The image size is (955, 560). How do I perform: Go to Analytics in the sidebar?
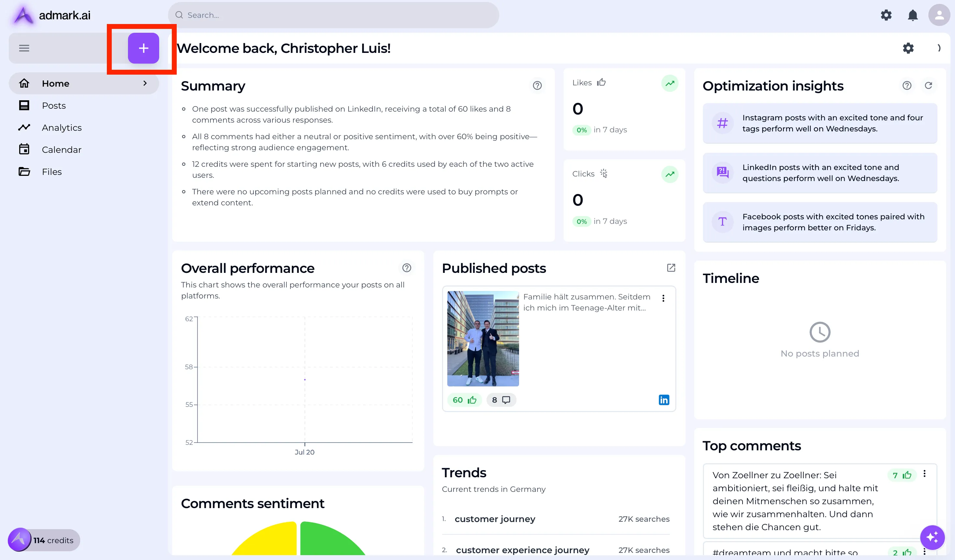click(62, 128)
